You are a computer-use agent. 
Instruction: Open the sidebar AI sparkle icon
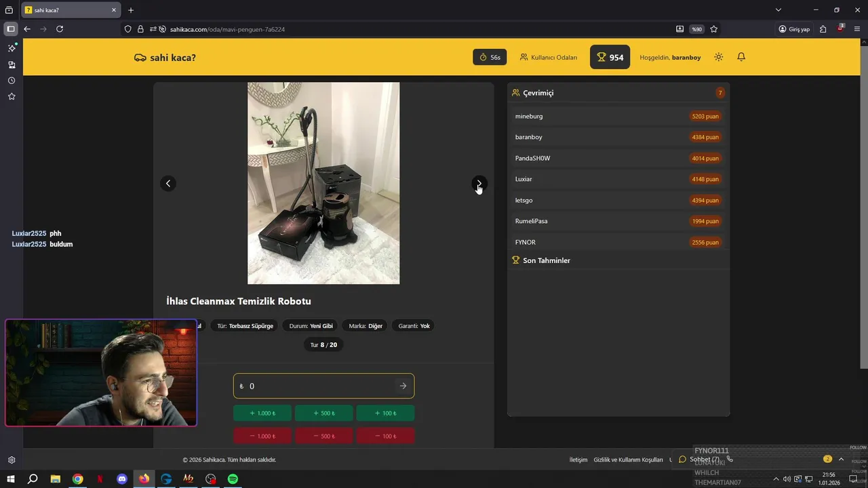12,48
